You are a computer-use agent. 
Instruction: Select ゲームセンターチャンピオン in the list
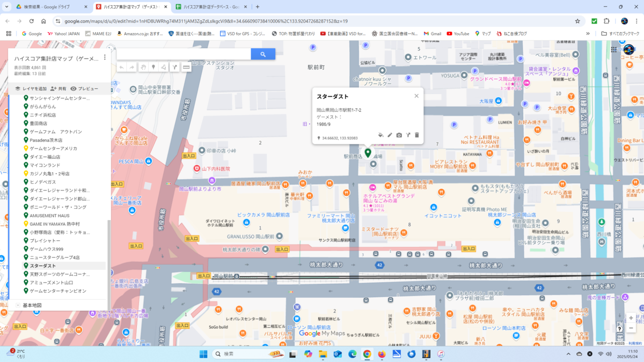point(57,291)
